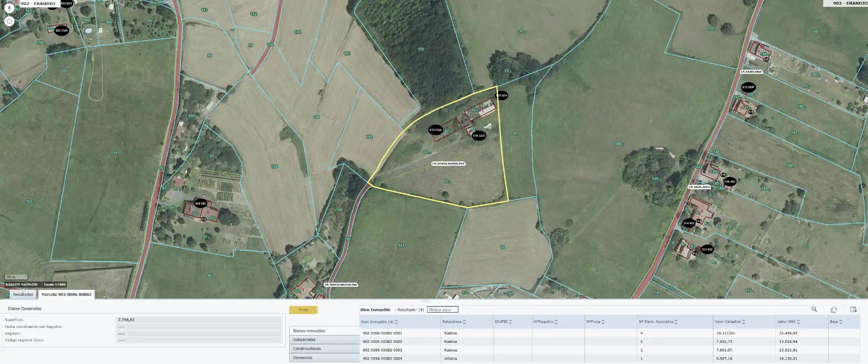Click the 023 CUA map marker
868x364 pixels.
coord(61,31)
